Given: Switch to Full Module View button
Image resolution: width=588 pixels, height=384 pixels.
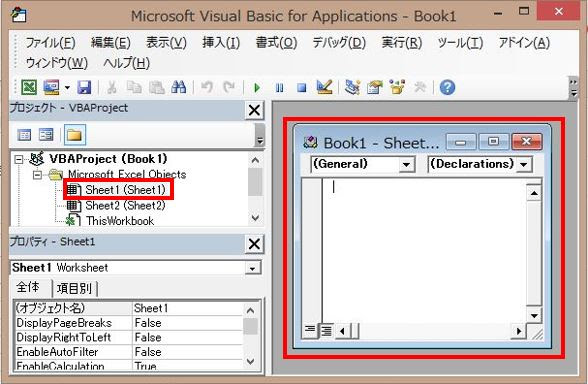Looking at the screenshot, I should (x=326, y=331).
